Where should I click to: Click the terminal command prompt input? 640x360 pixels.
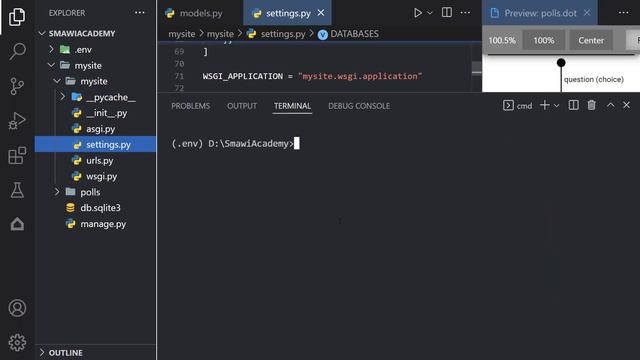297,143
